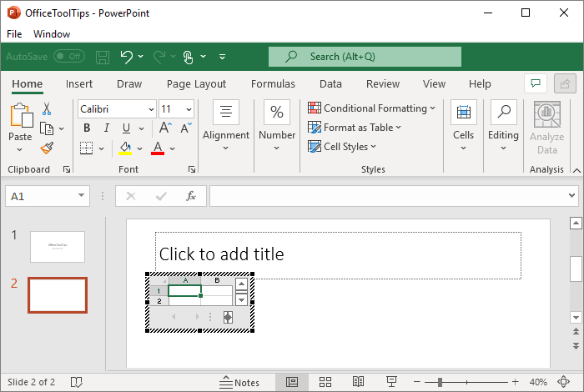This screenshot has width=584, height=392.
Task: Fit slide to current window
Action: tap(563, 382)
